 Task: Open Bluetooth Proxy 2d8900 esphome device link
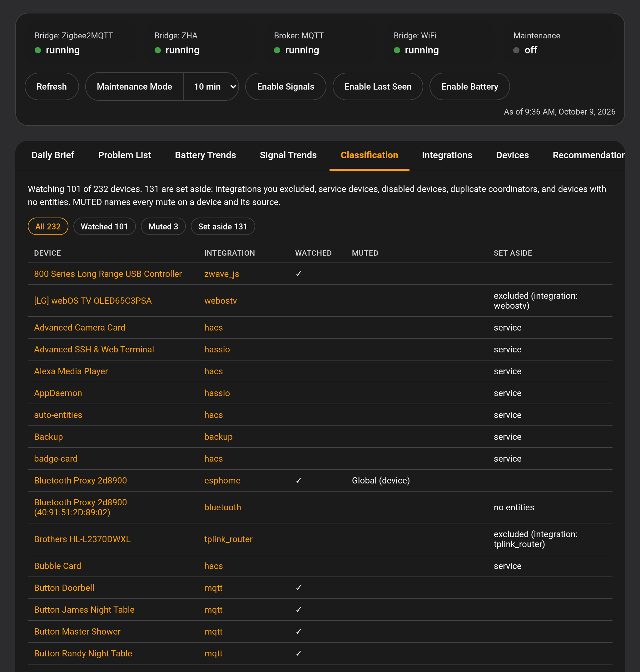(81, 480)
